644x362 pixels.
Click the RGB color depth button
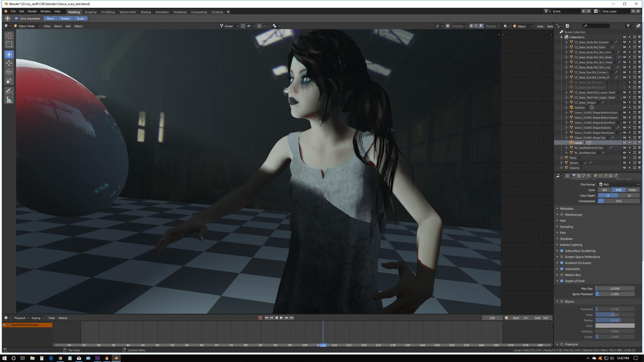click(618, 190)
